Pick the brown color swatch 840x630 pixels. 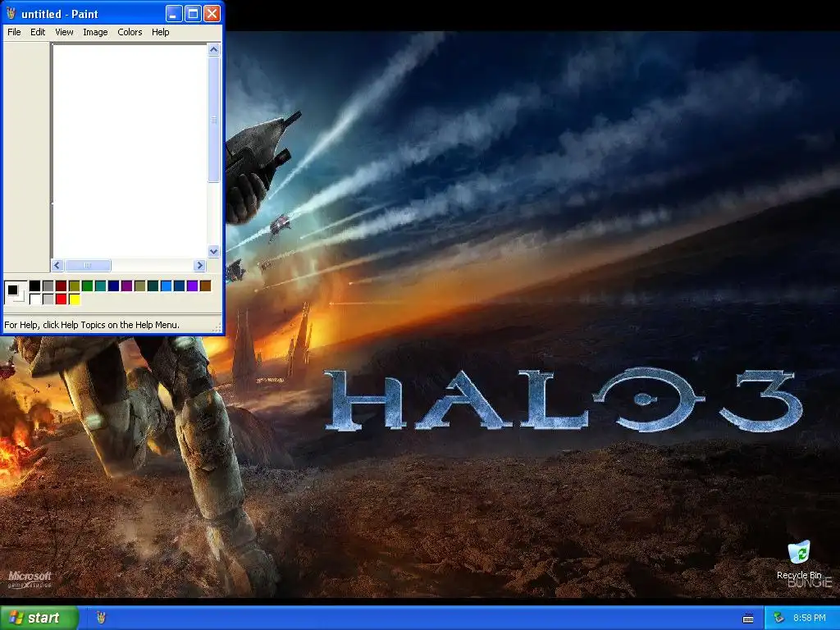coord(205,286)
